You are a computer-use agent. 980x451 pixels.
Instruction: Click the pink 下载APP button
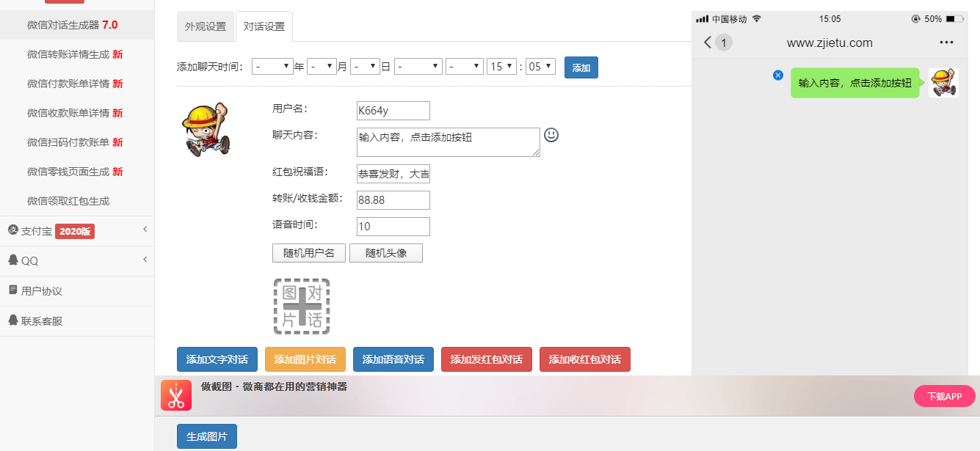(945, 396)
